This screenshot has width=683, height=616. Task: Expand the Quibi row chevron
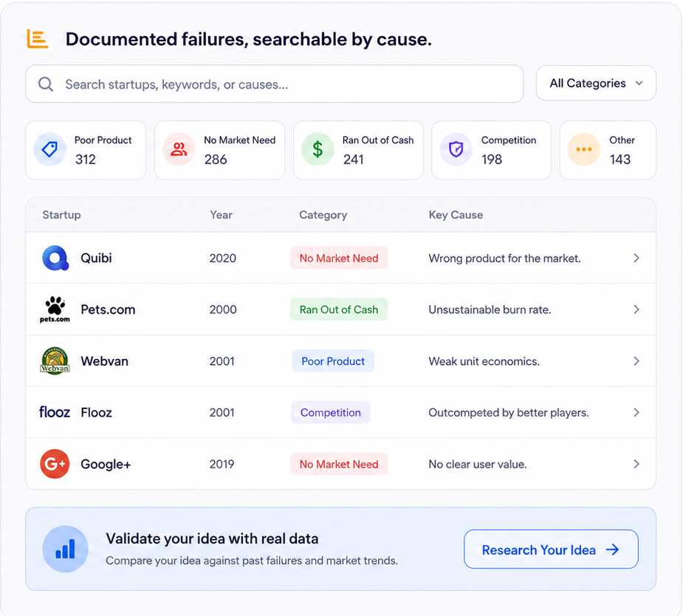coord(636,258)
